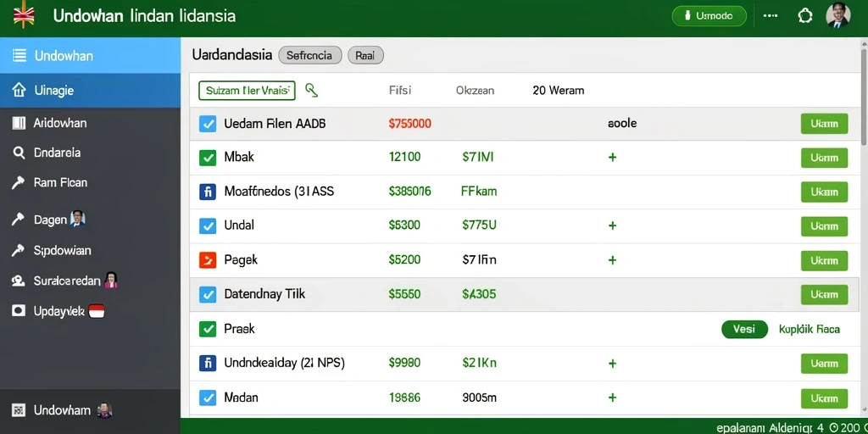
Task: Click the flag logo in the header
Action: tap(23, 16)
